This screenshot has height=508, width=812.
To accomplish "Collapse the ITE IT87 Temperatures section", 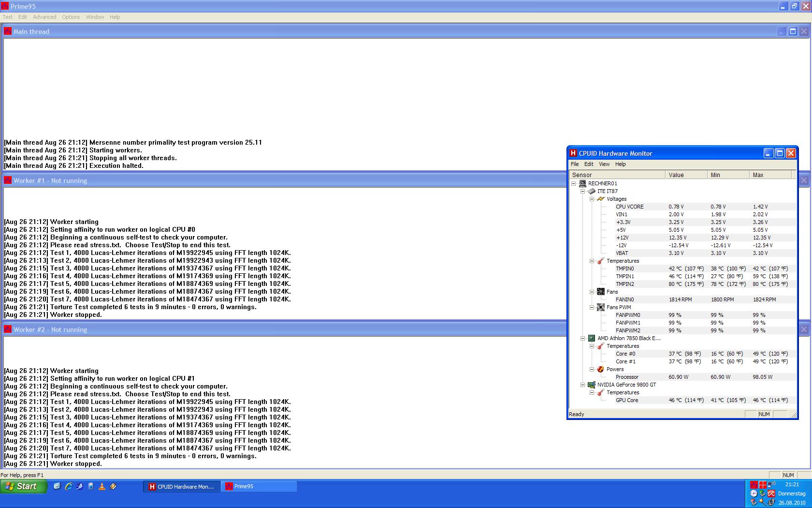I will pos(592,261).
